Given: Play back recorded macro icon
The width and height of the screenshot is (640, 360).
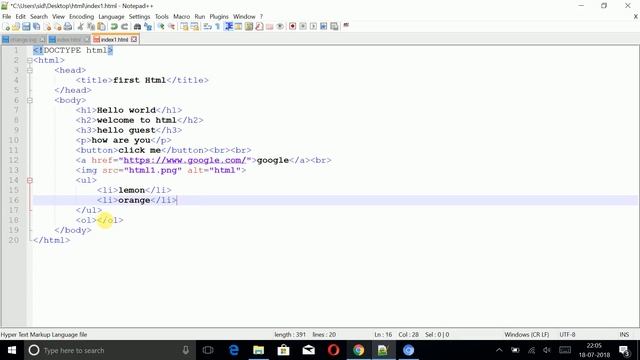Looking at the screenshot, I should [x=313, y=27].
